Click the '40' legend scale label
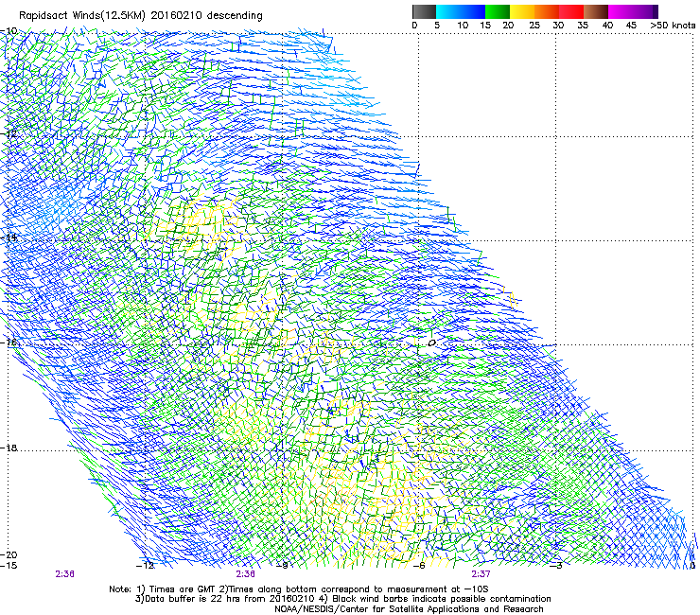Screen dimensions: 700x615 tap(607, 26)
